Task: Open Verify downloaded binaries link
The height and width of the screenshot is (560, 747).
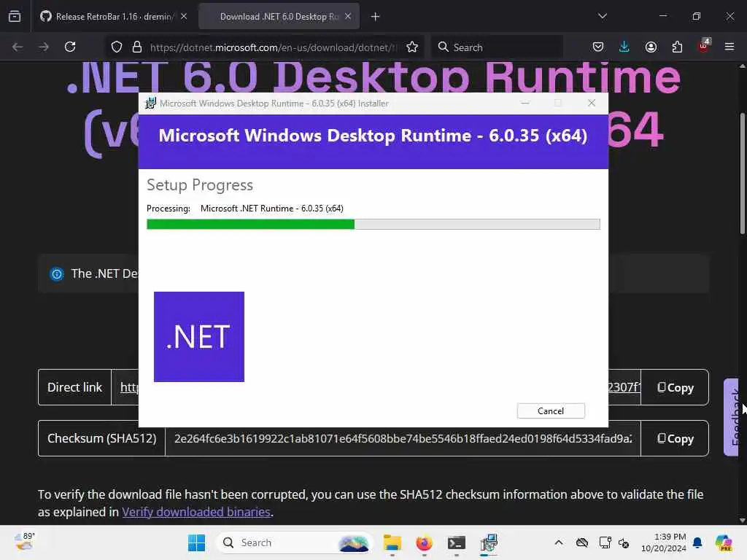Action: [196, 512]
